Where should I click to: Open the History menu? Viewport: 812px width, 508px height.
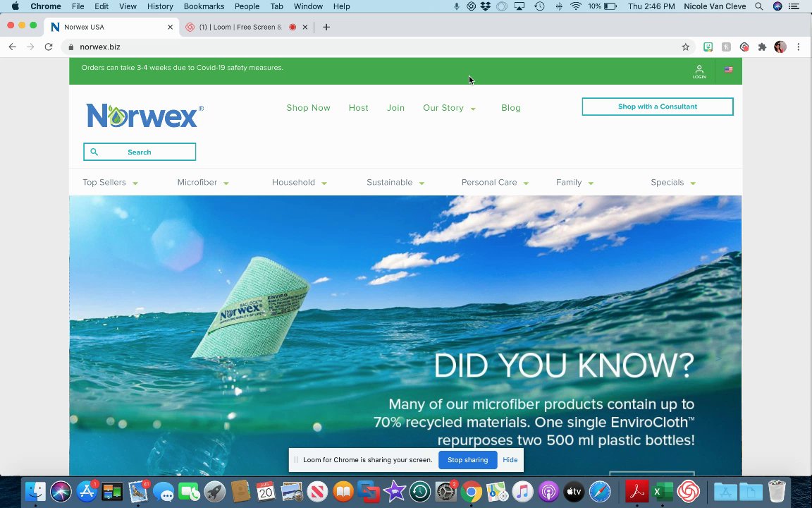[160, 6]
